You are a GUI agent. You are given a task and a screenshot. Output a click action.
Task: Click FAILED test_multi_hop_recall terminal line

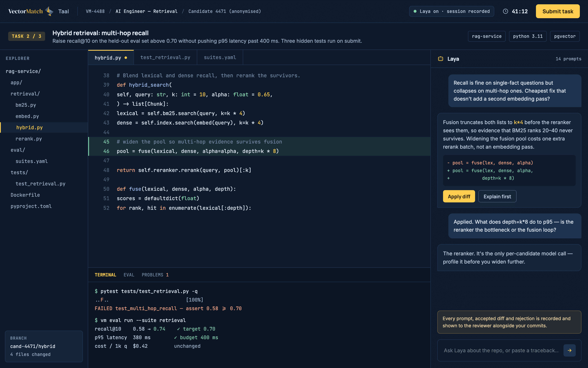168,308
